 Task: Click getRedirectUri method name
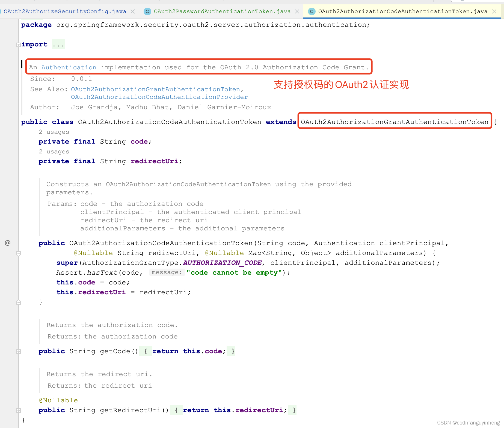(130, 410)
